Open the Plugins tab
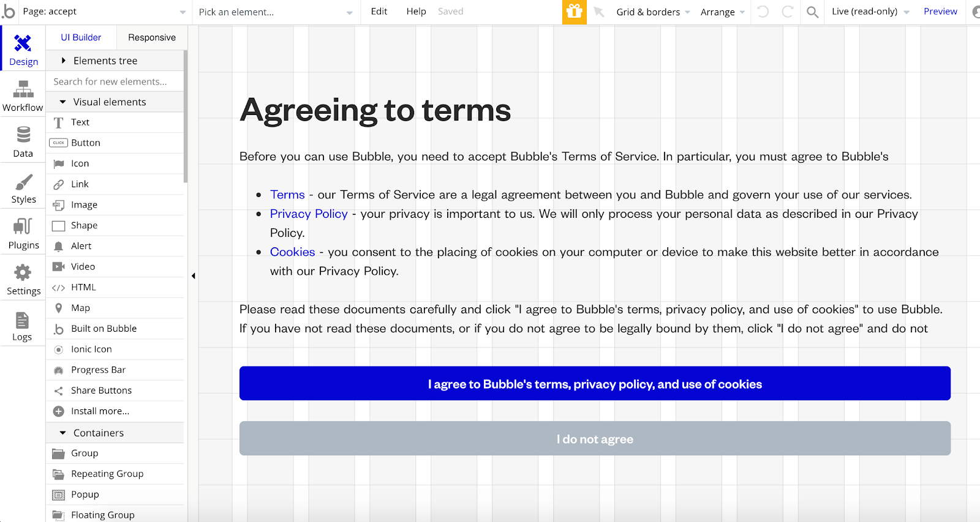The height and width of the screenshot is (522, 980). [23, 233]
